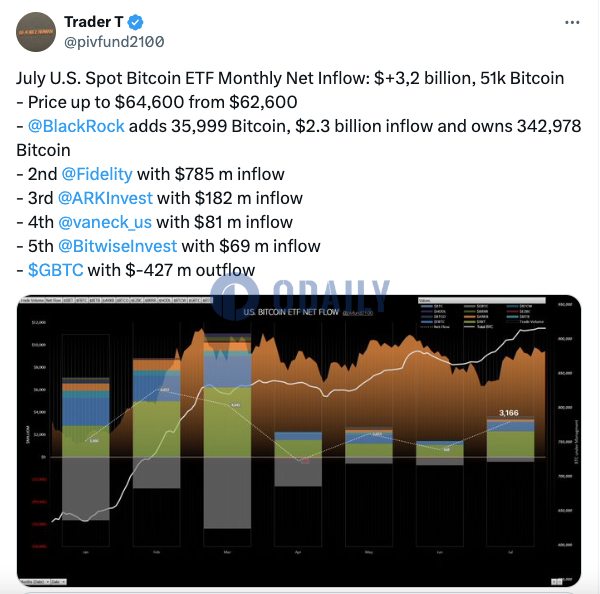Open the @BitwiseInvest mention link
600x594 pixels.
click(117, 246)
